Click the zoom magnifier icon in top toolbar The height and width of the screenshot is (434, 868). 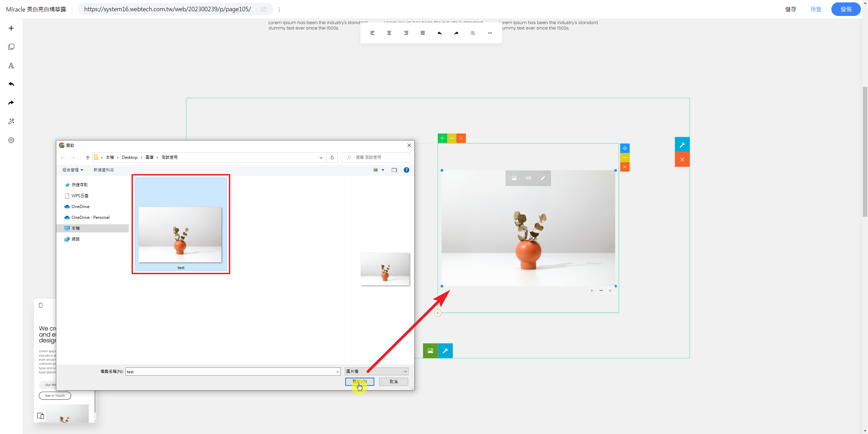tap(473, 33)
